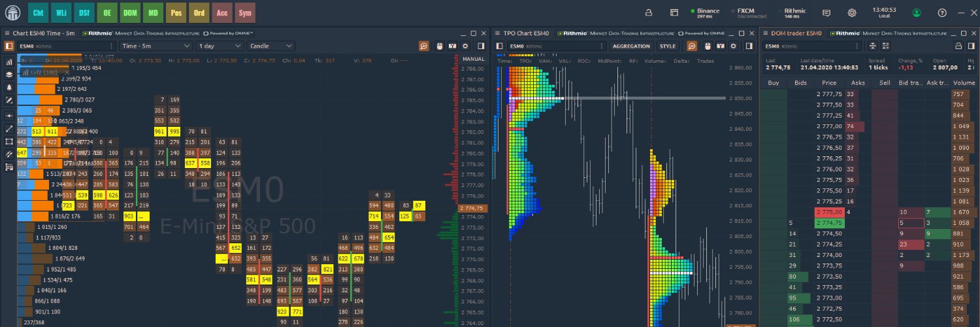Open the DOM panel button

pyautogui.click(x=130, y=12)
